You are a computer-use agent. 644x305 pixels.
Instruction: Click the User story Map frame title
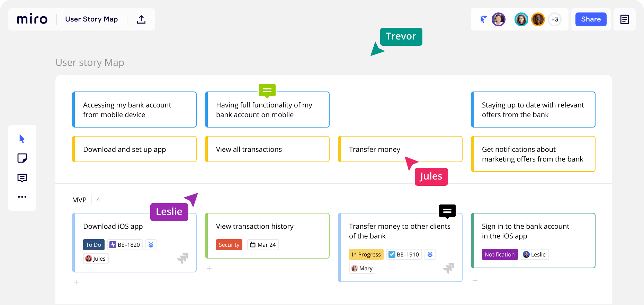(x=90, y=62)
